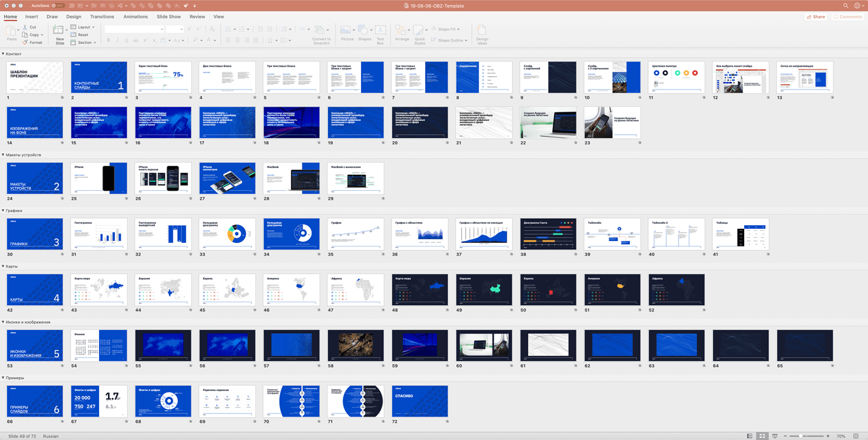Click the zoom in plus button

(828, 436)
